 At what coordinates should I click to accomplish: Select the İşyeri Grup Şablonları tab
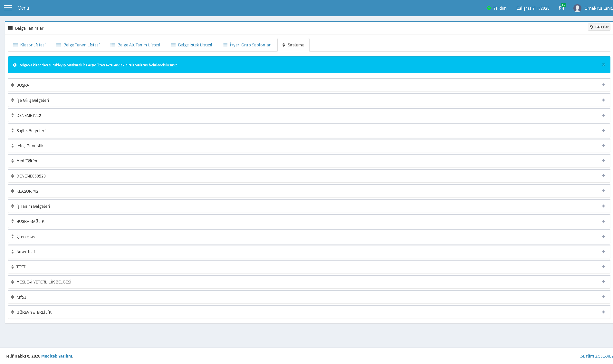tap(247, 45)
